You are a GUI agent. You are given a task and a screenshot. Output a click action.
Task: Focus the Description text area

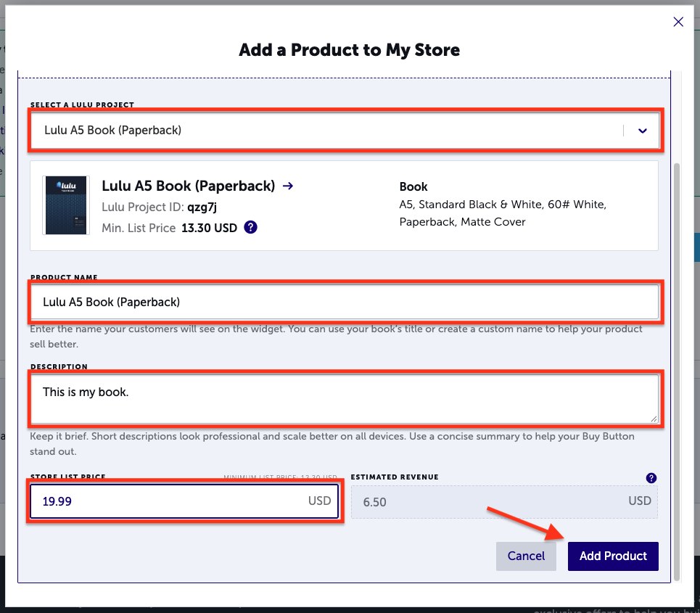(x=345, y=399)
